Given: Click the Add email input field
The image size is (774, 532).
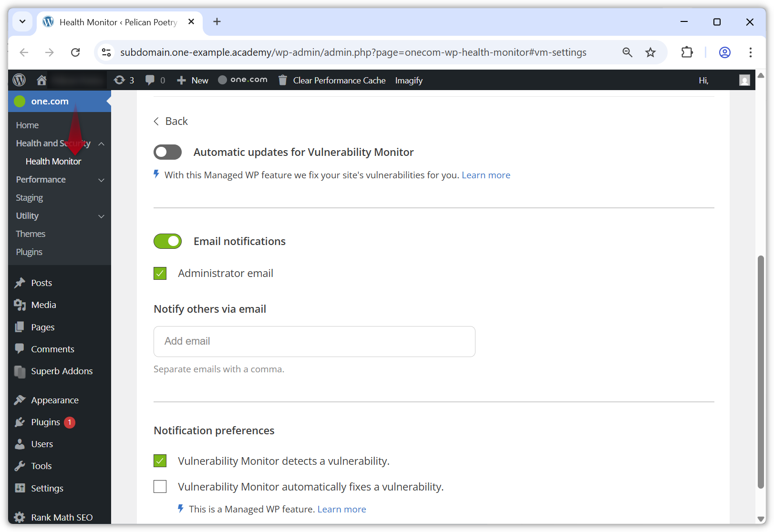Looking at the screenshot, I should [314, 341].
